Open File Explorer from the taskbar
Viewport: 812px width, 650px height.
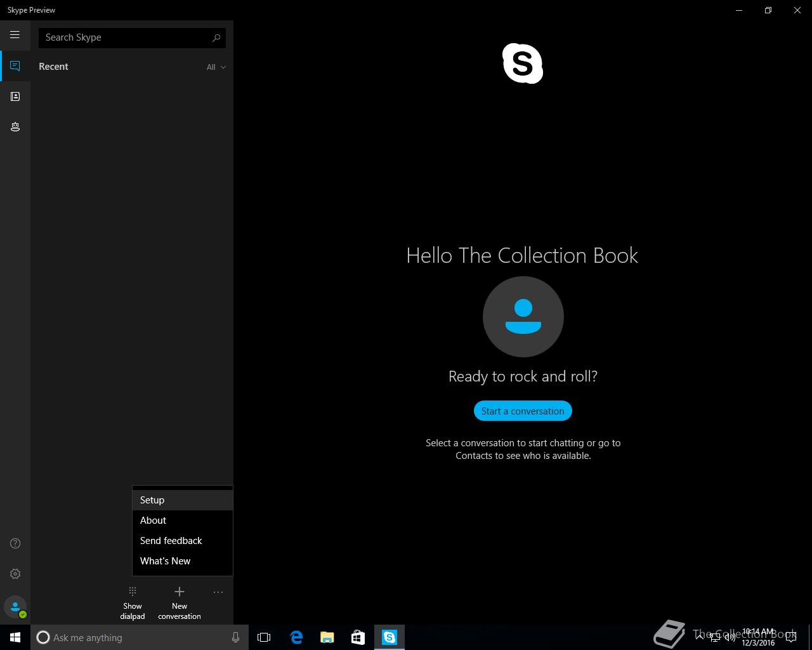327,637
